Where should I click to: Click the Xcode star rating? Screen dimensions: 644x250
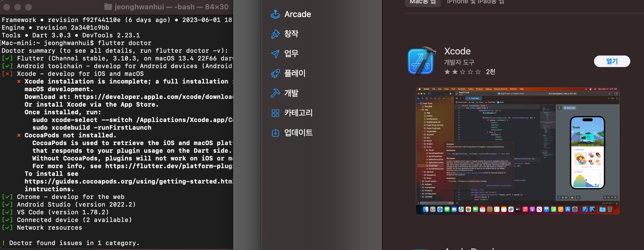coord(463,72)
